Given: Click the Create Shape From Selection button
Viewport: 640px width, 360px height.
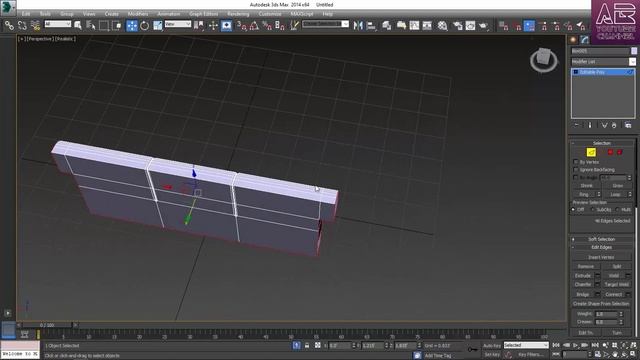Looking at the screenshot, I should coord(601,304).
